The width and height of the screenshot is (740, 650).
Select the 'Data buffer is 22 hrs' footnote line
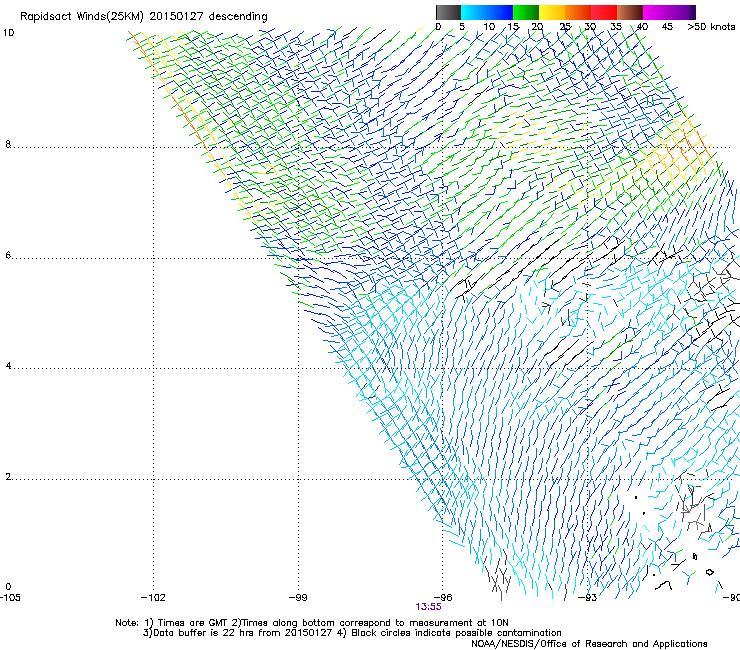coord(352,633)
